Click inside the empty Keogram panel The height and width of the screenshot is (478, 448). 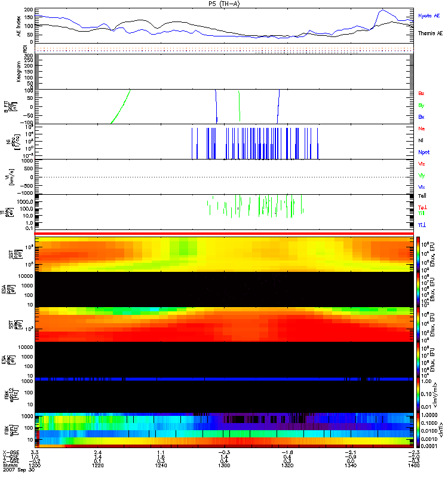point(224,72)
